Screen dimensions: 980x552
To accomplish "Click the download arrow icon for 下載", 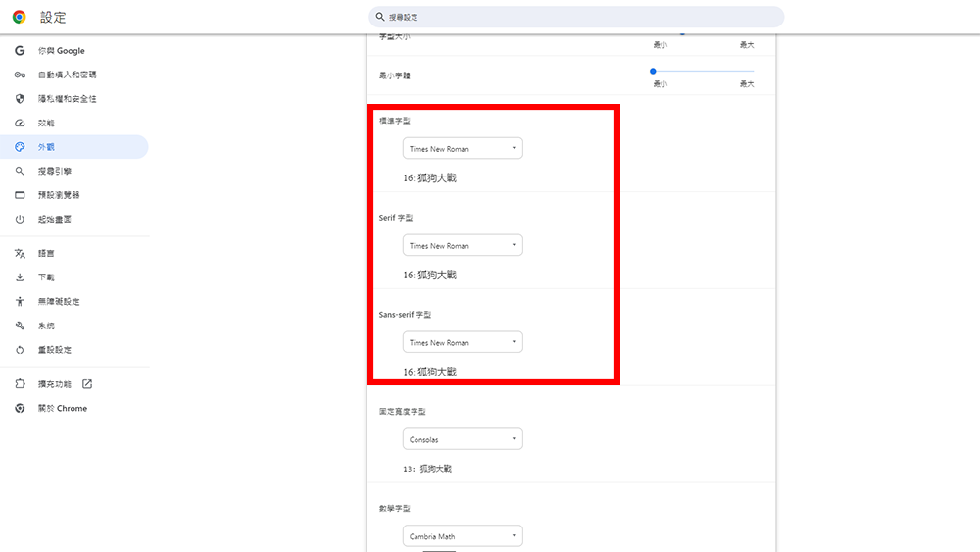I will click(x=20, y=277).
